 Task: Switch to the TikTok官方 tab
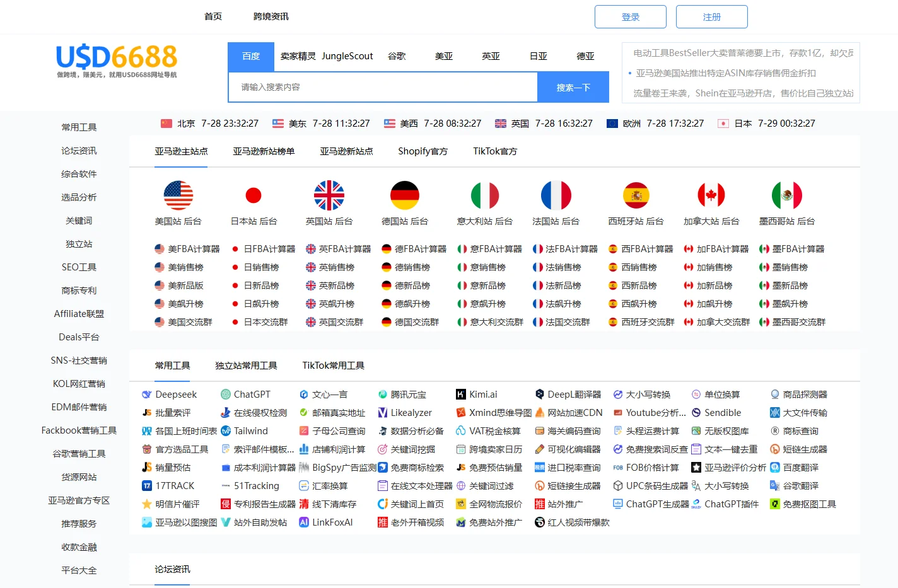[x=495, y=151]
